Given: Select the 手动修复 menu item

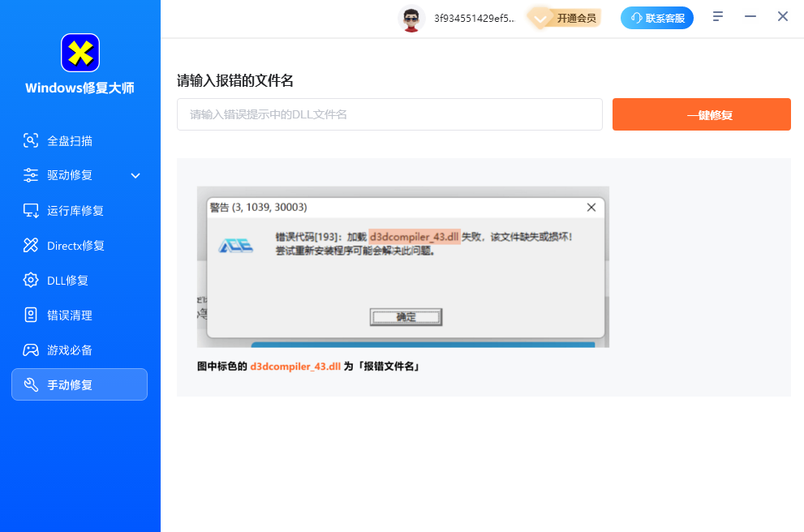Looking at the screenshot, I should coord(80,384).
